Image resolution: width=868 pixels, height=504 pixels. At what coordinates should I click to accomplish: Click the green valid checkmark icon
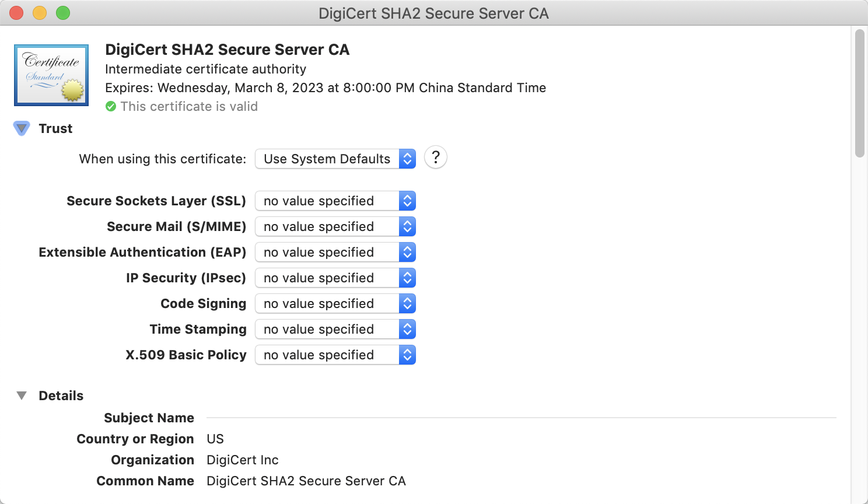(111, 107)
